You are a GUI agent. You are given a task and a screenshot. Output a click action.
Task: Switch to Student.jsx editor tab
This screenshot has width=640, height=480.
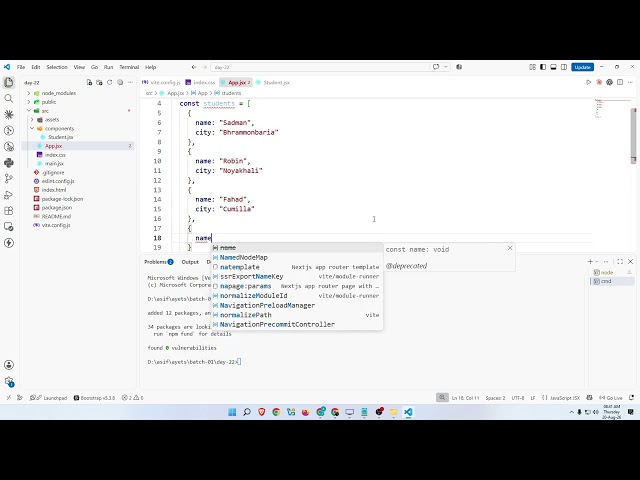[273, 82]
